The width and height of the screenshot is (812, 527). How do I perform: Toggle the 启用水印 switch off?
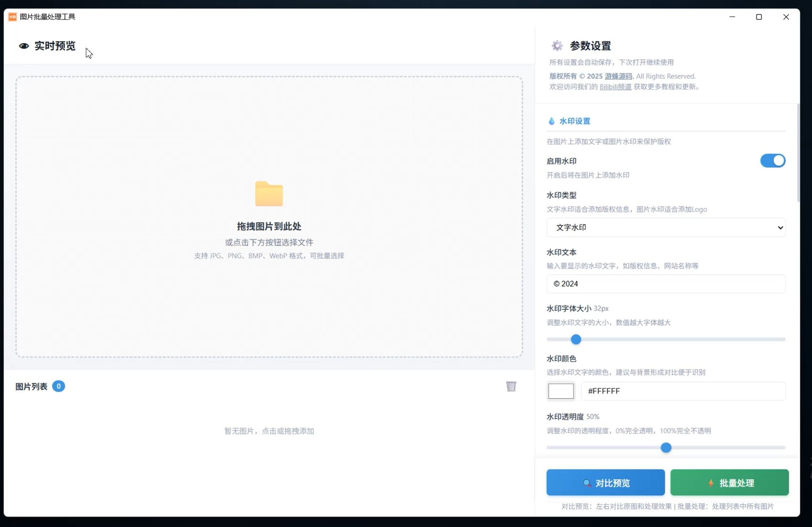[773, 161]
